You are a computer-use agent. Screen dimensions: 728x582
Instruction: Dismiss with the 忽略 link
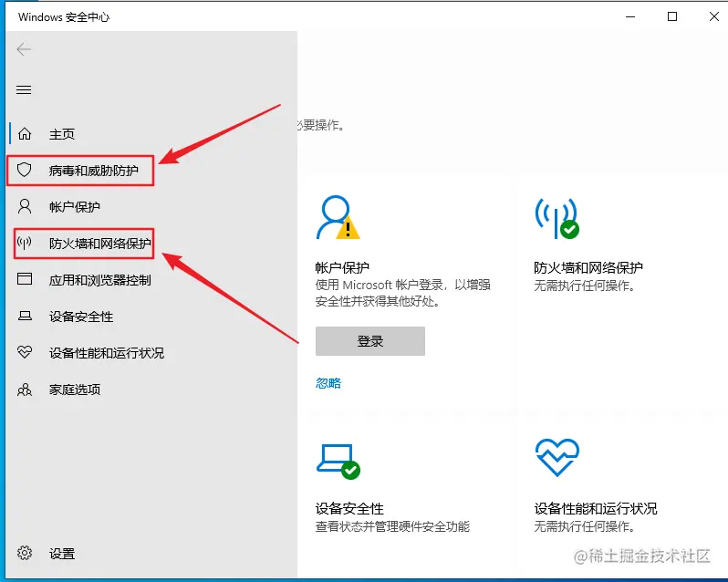(x=328, y=383)
